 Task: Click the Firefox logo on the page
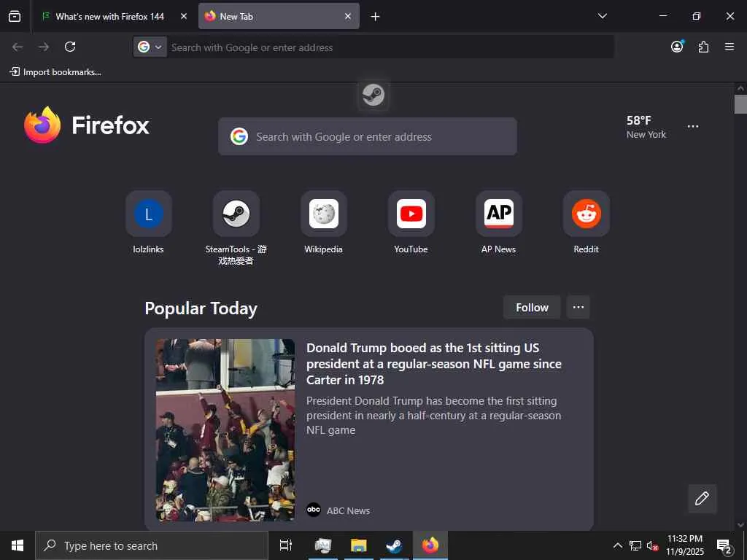click(87, 125)
